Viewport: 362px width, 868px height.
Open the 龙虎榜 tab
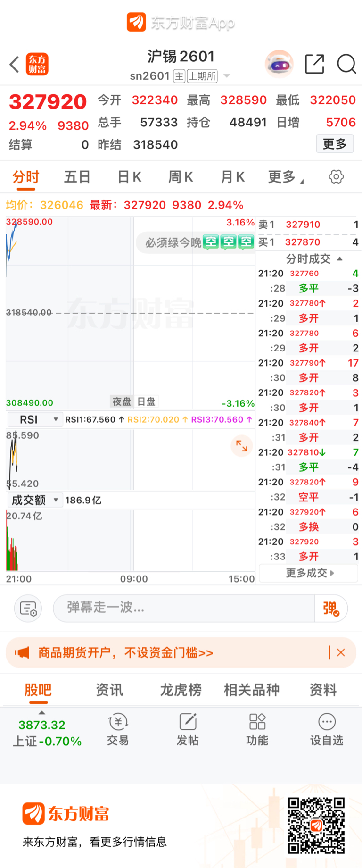(181, 690)
